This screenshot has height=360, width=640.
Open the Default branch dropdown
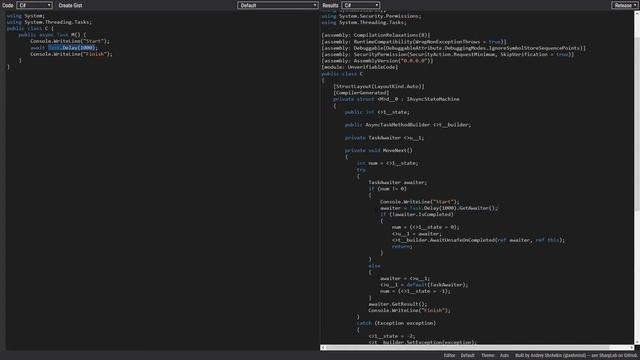[x=278, y=5]
